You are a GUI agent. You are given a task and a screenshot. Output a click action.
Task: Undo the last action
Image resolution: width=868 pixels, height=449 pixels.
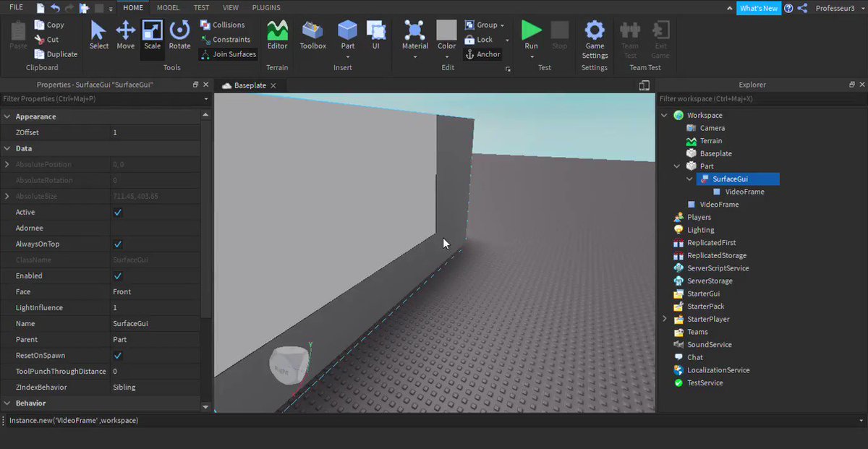55,8
